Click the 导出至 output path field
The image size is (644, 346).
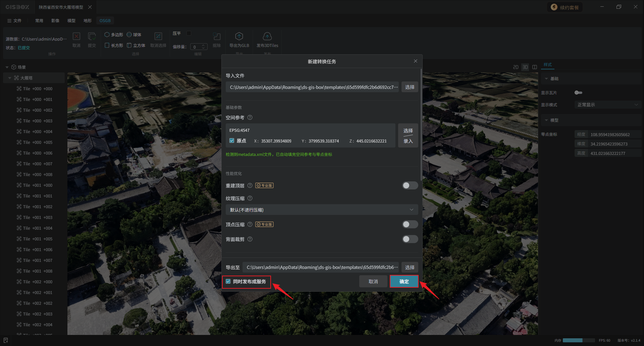coord(321,268)
